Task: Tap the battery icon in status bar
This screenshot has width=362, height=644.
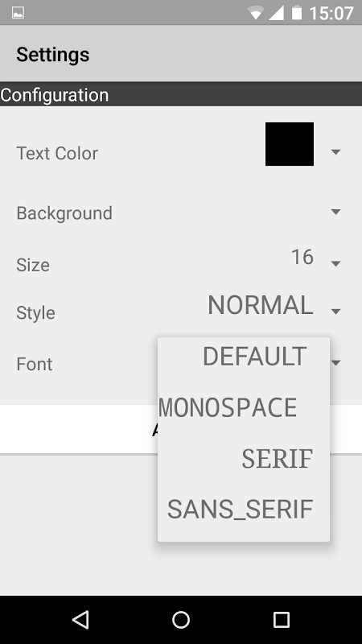Action: tap(297, 13)
